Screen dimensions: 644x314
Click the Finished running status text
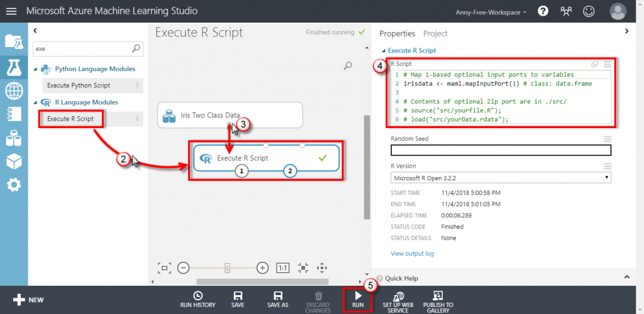tap(330, 32)
